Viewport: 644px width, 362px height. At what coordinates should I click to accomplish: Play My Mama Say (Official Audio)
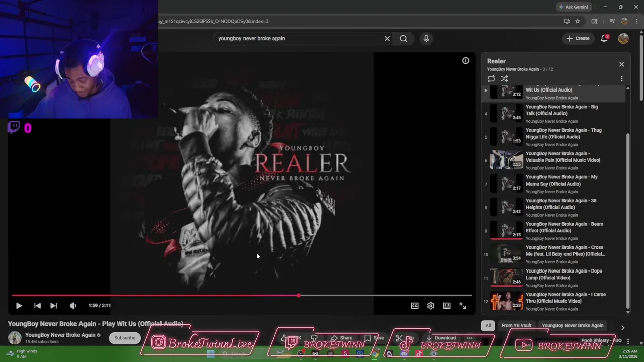coord(553,184)
